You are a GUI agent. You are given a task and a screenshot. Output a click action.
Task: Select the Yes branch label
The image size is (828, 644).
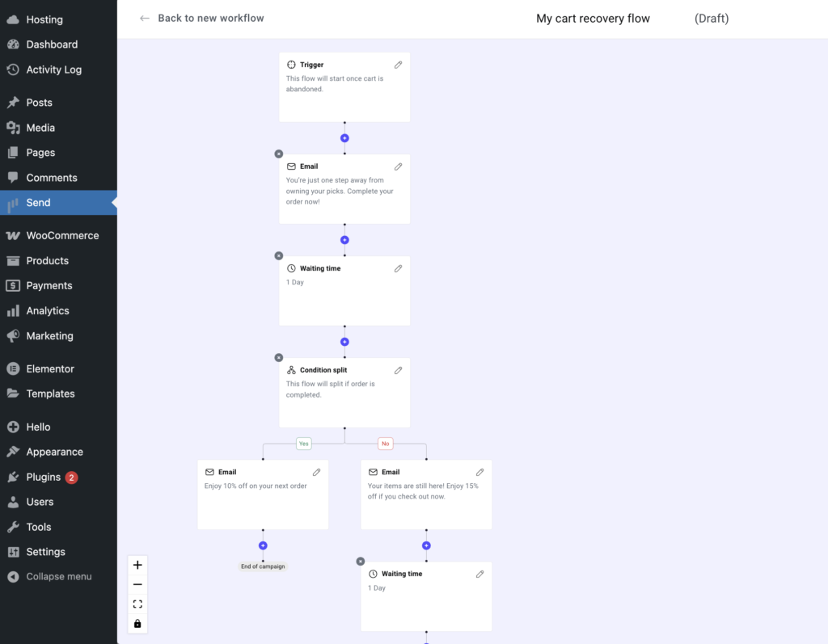304,444
